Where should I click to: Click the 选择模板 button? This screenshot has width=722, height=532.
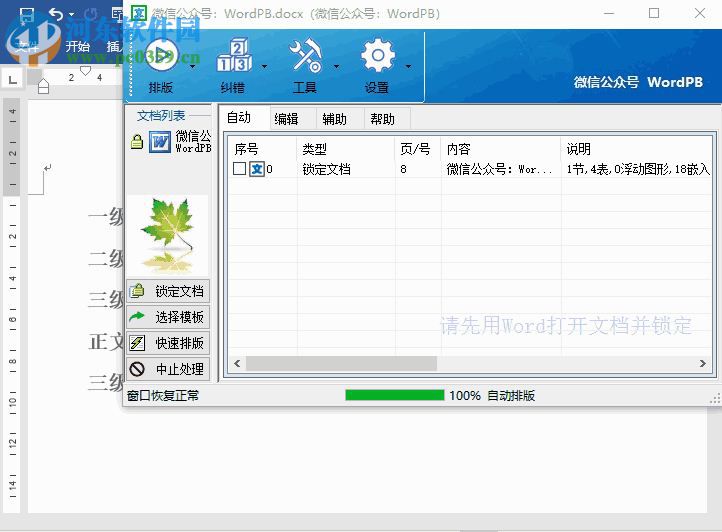pos(168,317)
